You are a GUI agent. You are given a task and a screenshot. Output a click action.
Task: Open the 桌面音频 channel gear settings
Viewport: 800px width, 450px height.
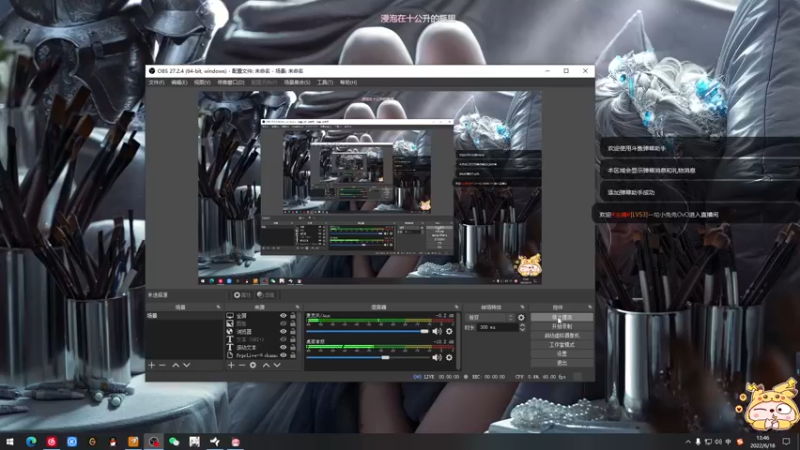click(449, 358)
